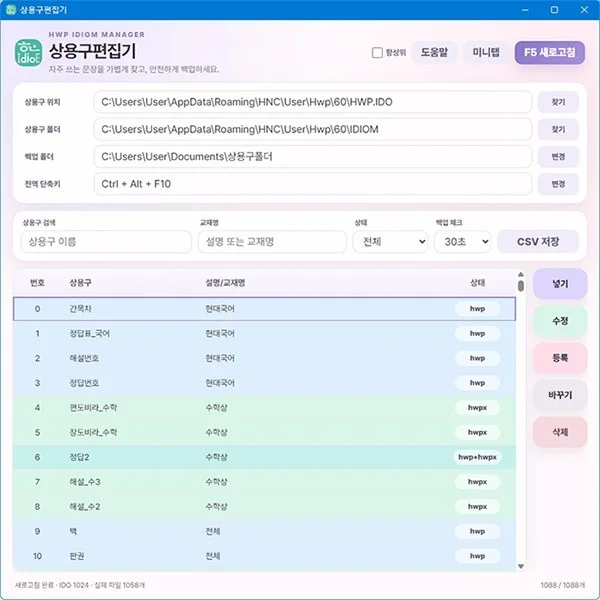Image resolution: width=600 pixels, height=600 pixels.
Task: Click the Idiom app logo icon
Action: coord(28,52)
